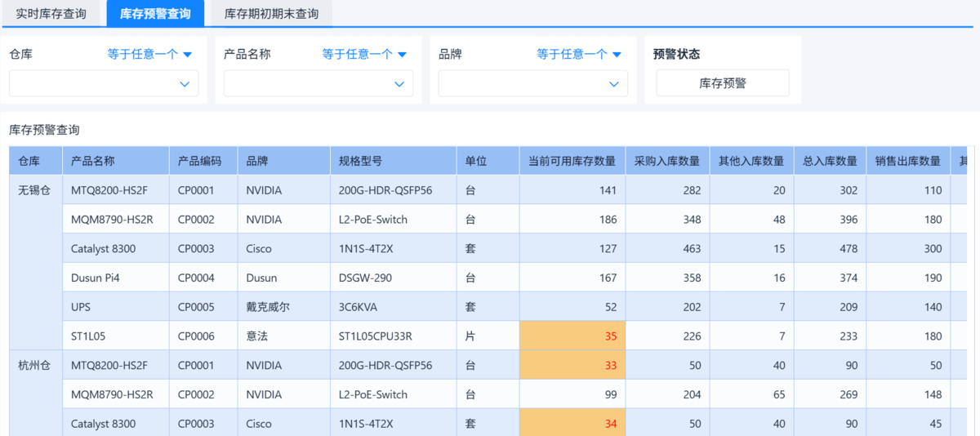This screenshot has width=980, height=436.
Task: Open 仓库 filter condition dropdown 等于任意一个
Action: coord(149,54)
